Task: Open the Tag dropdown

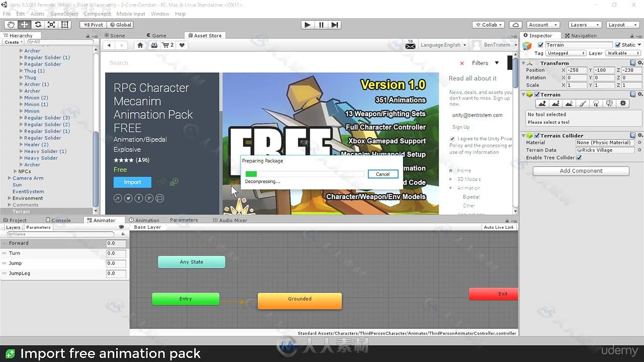Action: pyautogui.click(x=567, y=53)
